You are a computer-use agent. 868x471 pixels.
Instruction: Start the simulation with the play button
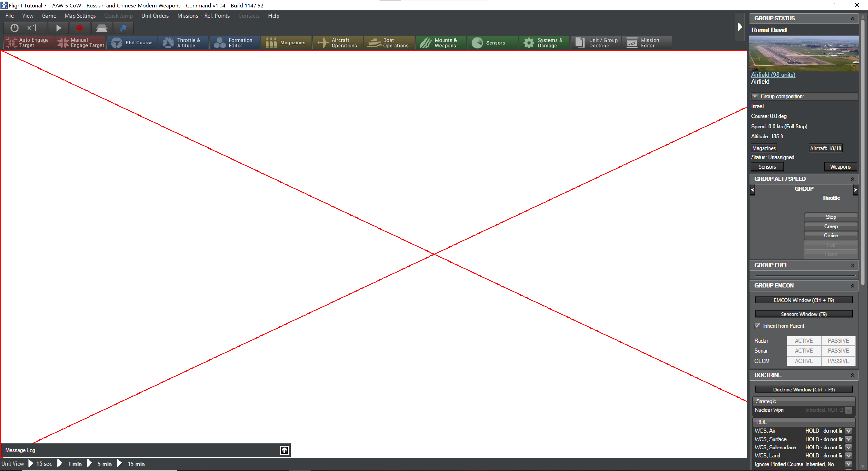(x=59, y=28)
